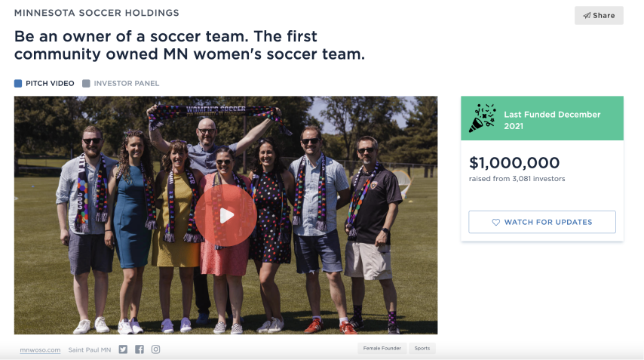Image resolution: width=644 pixels, height=360 pixels.
Task: Open the Instagram profile icon
Action: (x=156, y=349)
